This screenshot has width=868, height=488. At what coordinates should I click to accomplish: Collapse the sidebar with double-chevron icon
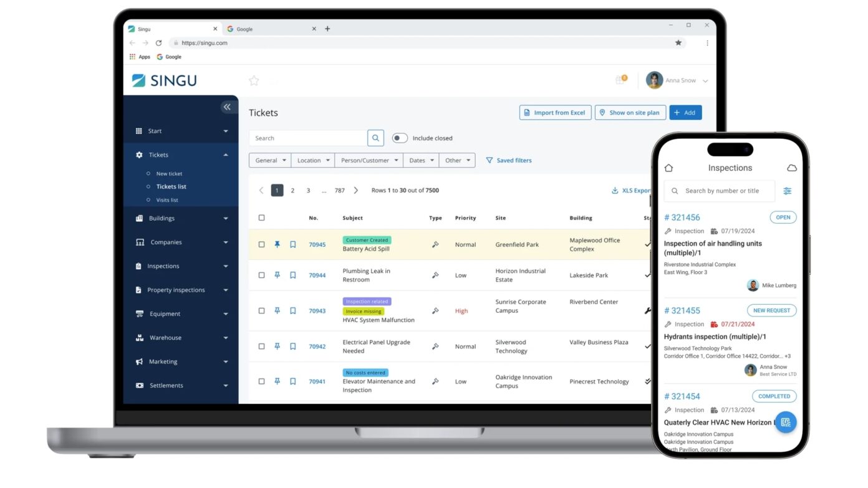[227, 107]
